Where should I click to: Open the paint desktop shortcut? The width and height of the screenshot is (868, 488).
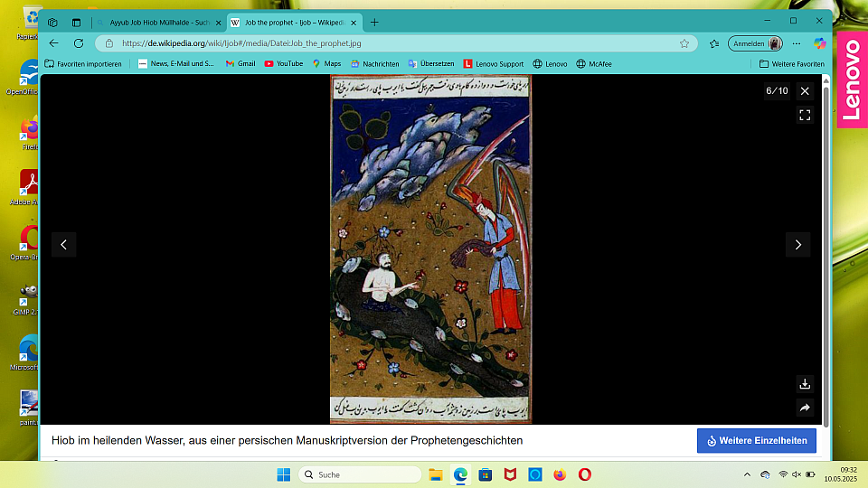pyautogui.click(x=28, y=408)
